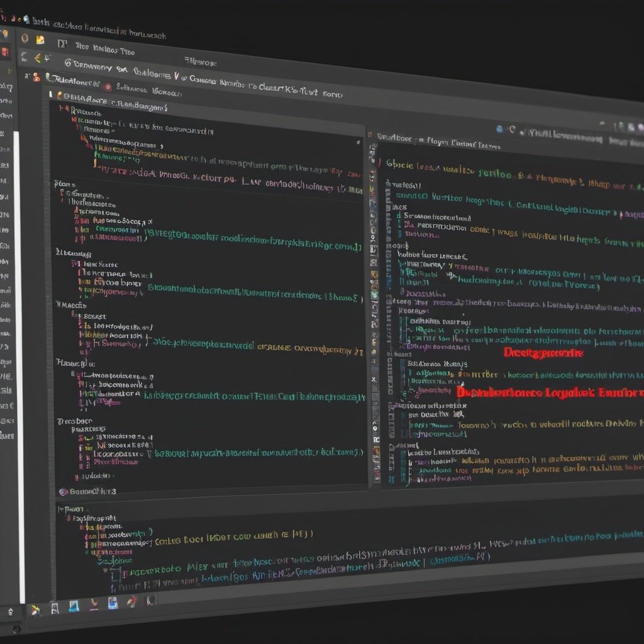This screenshot has height=644, width=644.
Task: Open the yellow folder icon in top toolbar
Action: (40, 40)
